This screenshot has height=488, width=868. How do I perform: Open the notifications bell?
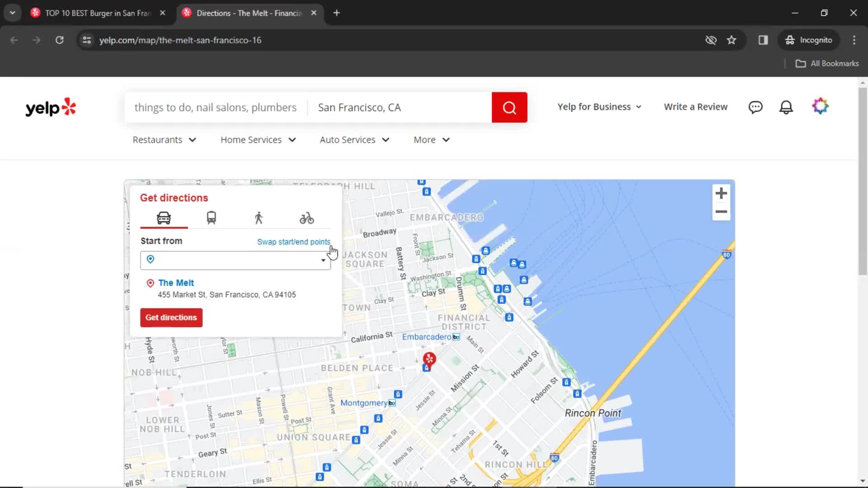[x=786, y=107]
